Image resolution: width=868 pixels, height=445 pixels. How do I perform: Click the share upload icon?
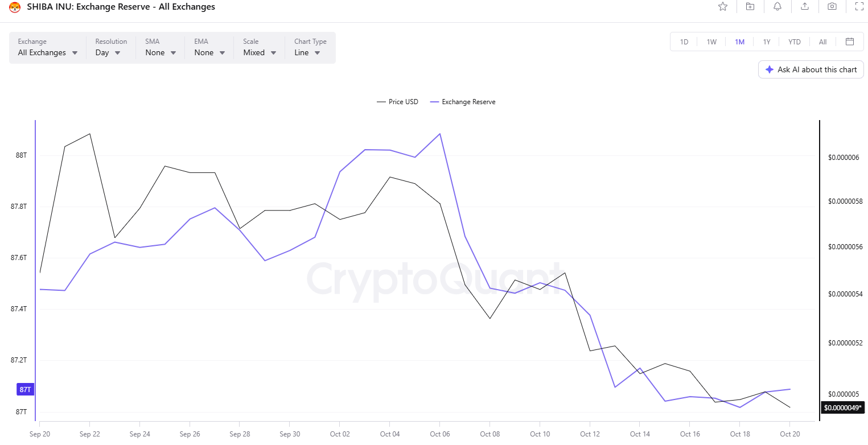[805, 7]
